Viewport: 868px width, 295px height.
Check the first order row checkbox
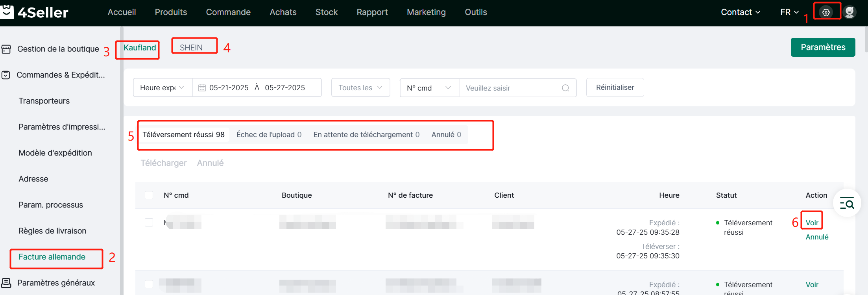(x=149, y=223)
